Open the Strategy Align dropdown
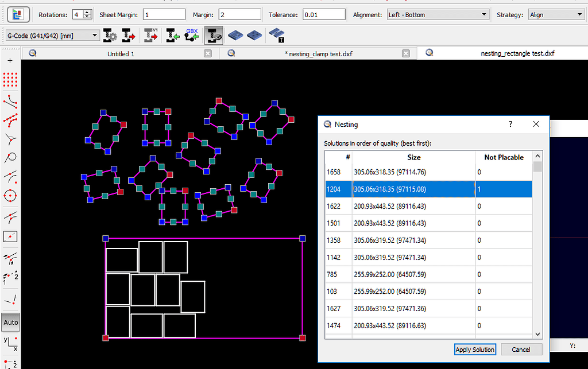This screenshot has width=588, height=369. coord(556,14)
